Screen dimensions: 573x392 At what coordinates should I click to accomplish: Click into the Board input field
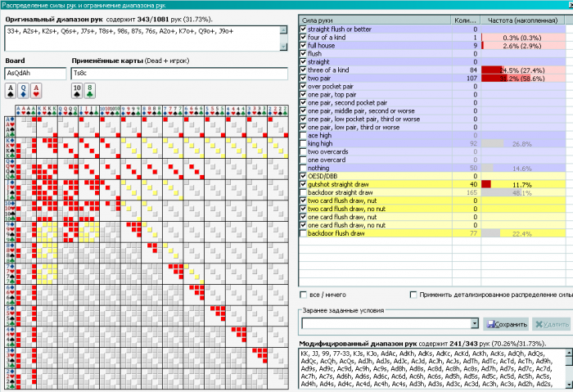pos(35,74)
